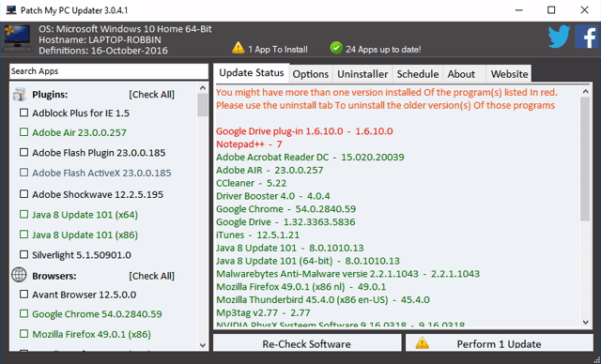Click the computer monitor logo icon
This screenshot has width=601, height=364.
pyautogui.click(x=17, y=38)
